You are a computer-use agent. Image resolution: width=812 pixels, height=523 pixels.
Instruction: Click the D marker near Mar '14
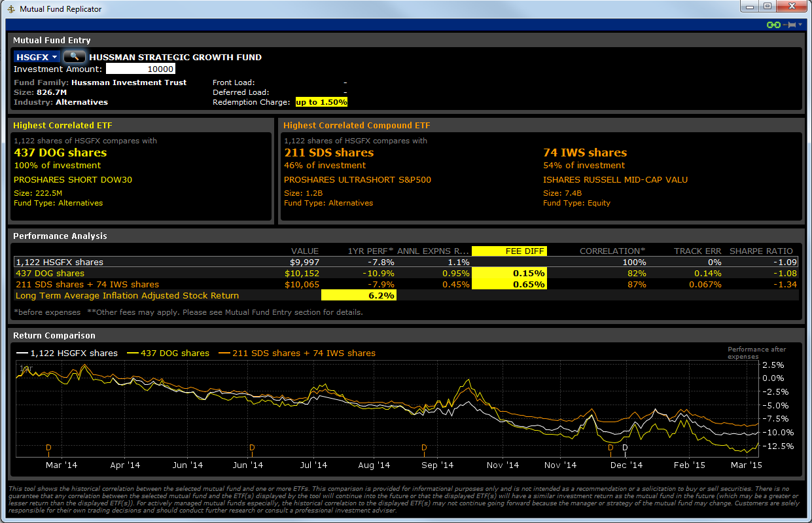[48, 448]
